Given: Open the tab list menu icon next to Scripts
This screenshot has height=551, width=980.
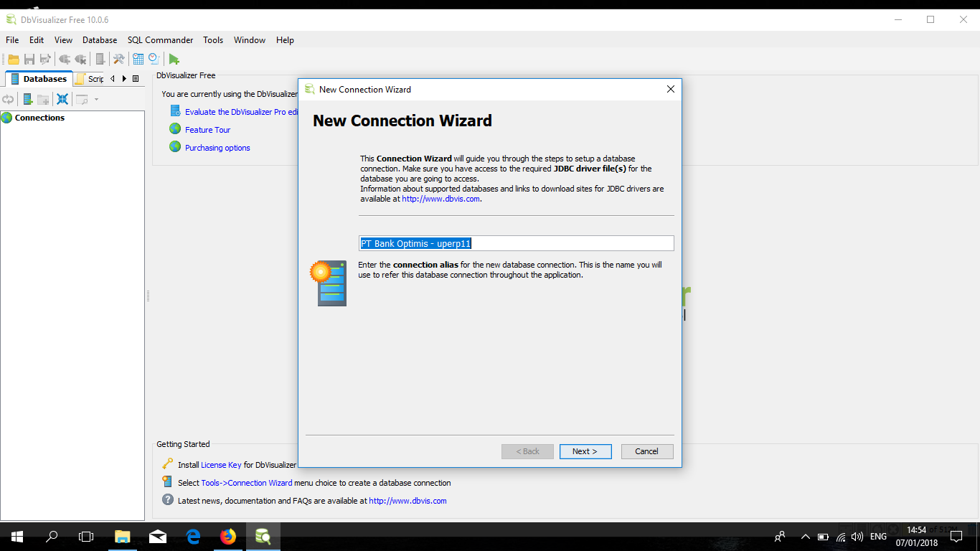Looking at the screenshot, I should point(136,78).
